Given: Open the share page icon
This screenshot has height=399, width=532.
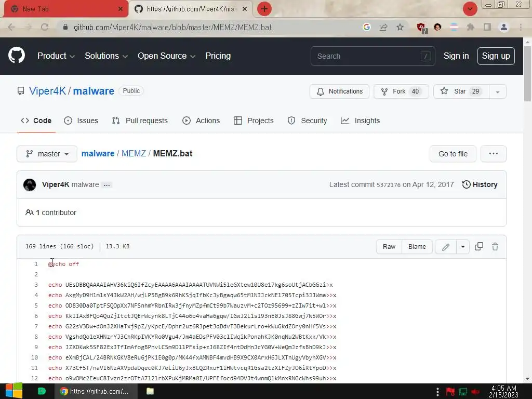Looking at the screenshot, I should pos(383,27).
